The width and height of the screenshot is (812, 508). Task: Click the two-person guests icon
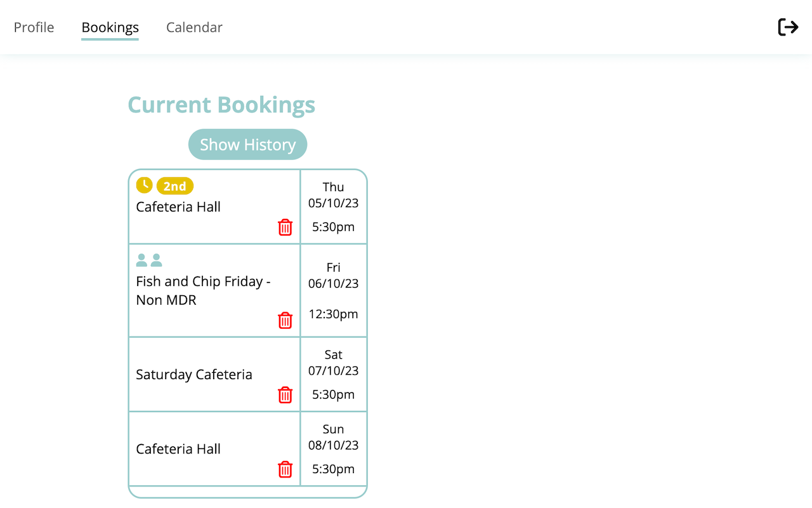[149, 260]
